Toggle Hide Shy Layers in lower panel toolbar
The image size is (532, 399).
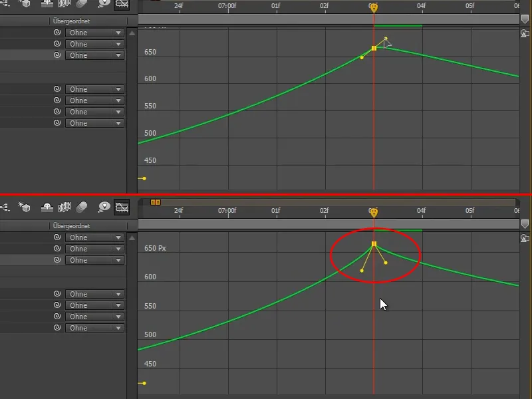click(x=47, y=207)
